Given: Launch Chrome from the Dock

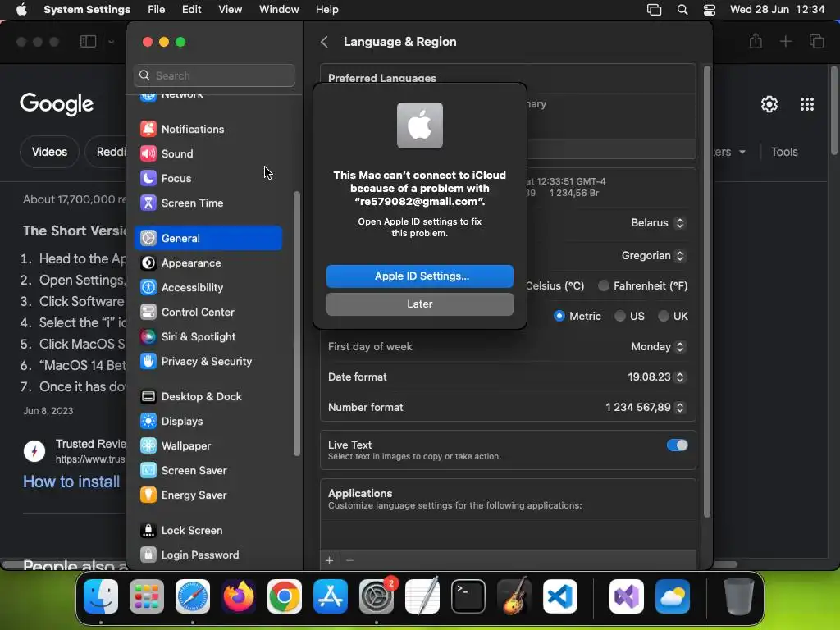Looking at the screenshot, I should pyautogui.click(x=285, y=596).
